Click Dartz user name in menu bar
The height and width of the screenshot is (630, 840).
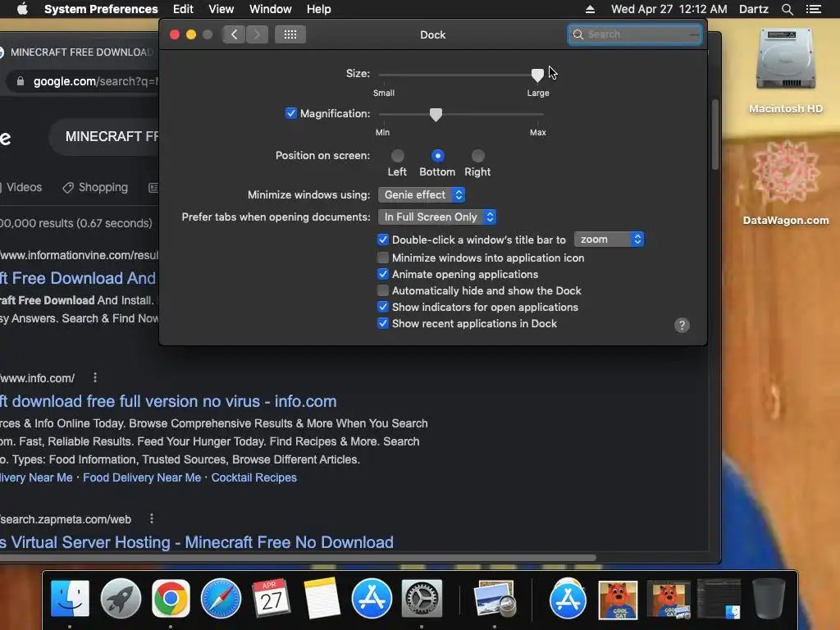click(x=753, y=9)
